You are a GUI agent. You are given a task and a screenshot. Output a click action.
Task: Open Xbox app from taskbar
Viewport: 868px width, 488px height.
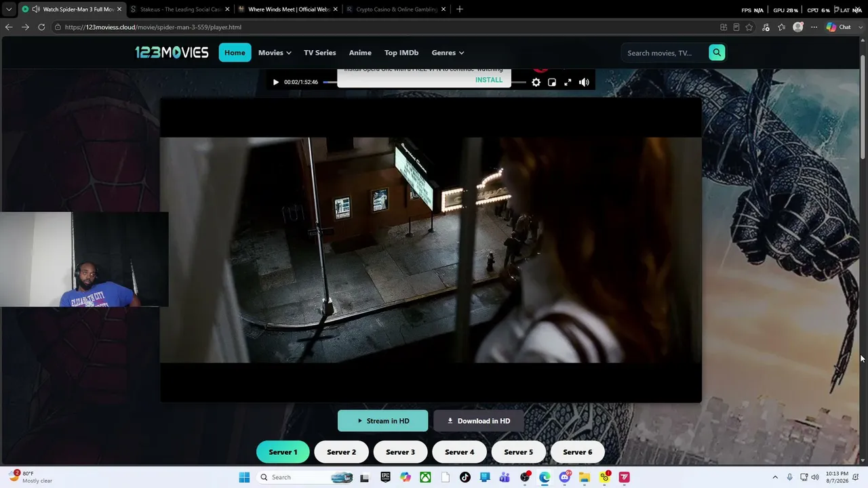click(425, 477)
